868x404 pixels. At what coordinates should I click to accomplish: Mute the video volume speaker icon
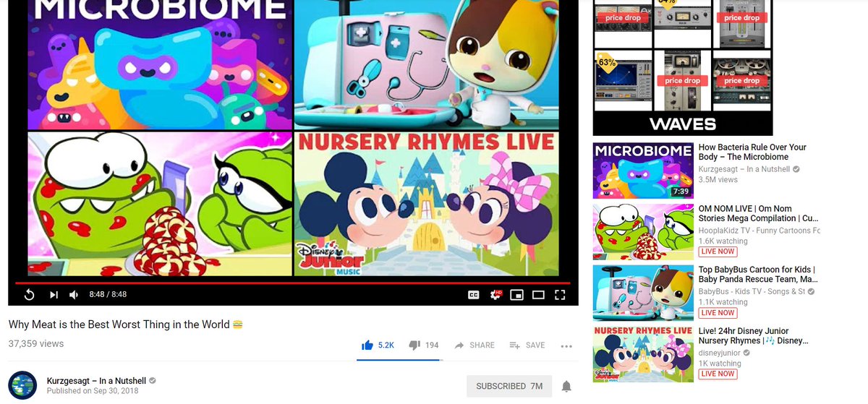pos(74,295)
